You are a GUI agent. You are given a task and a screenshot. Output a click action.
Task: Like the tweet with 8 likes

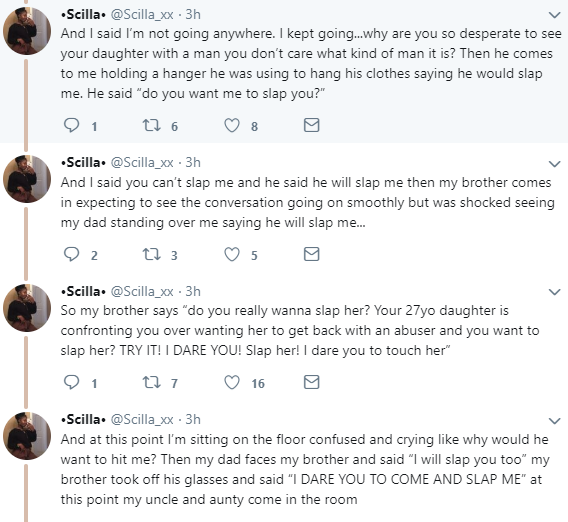[x=232, y=125]
